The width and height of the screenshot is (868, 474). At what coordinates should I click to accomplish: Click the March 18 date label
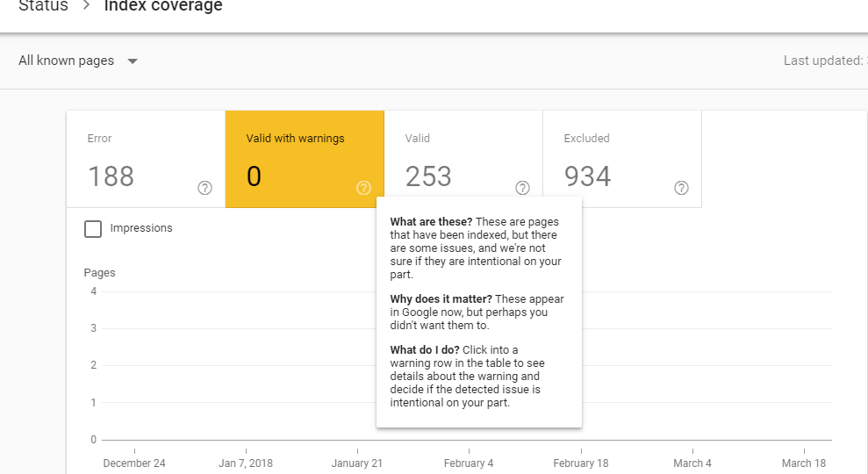tap(804, 463)
